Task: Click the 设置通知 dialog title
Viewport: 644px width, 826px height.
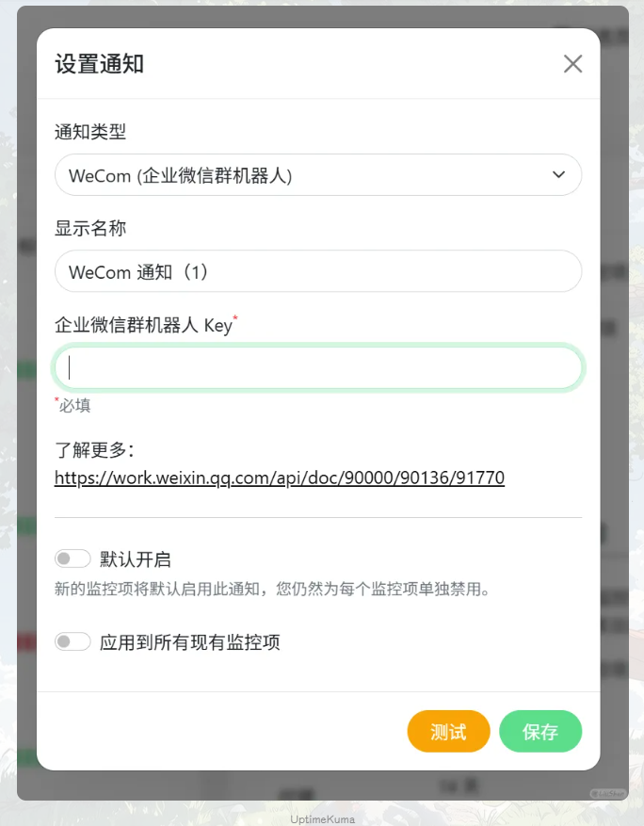Action: point(100,64)
